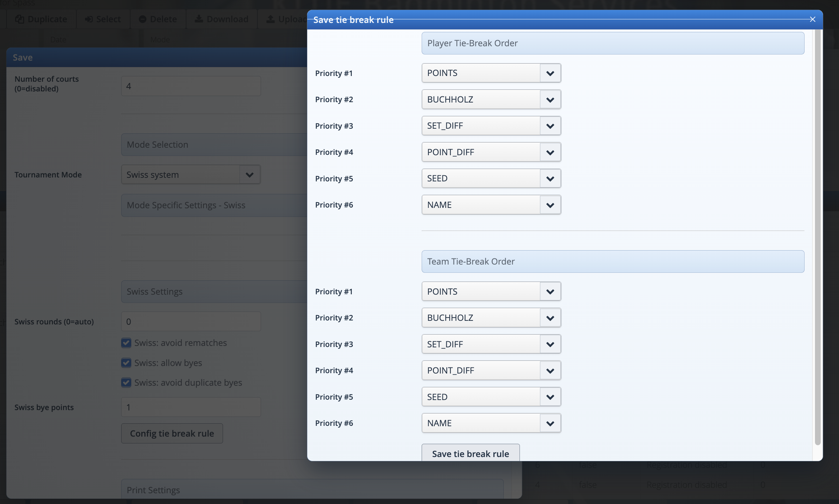The image size is (839, 504).
Task: Toggle Swiss: avoid rematches checkbox
Action: tap(126, 343)
